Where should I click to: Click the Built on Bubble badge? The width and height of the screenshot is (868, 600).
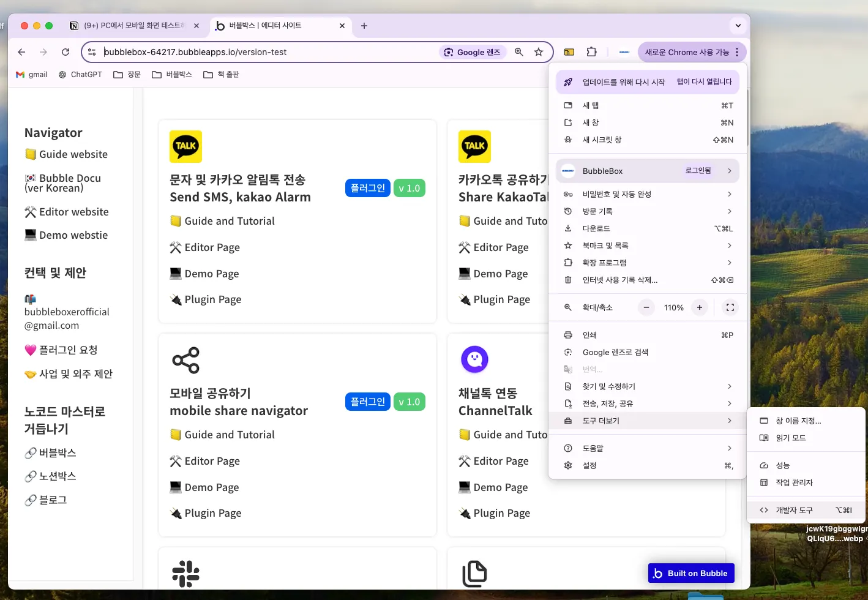[x=691, y=573]
